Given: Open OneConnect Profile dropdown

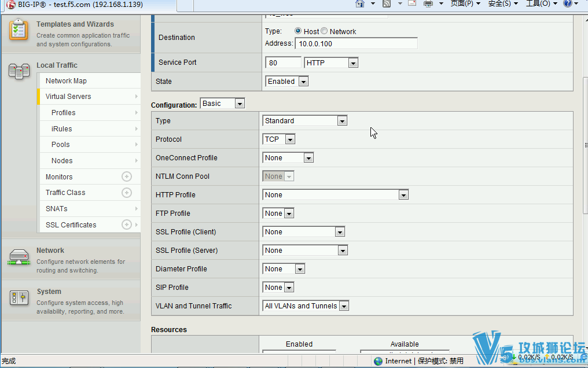Looking at the screenshot, I should tap(288, 158).
